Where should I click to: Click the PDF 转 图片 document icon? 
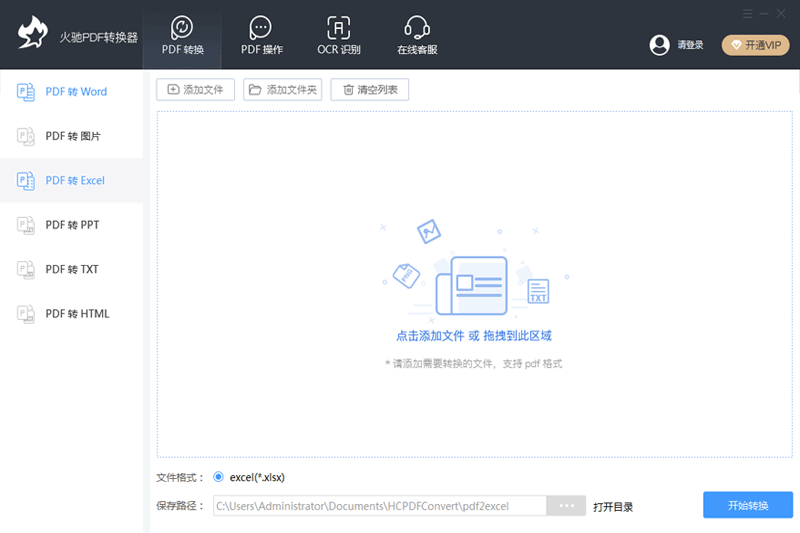click(x=26, y=136)
